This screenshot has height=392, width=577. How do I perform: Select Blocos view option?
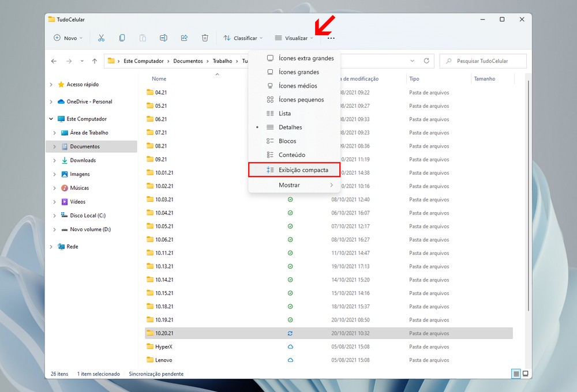pos(294,141)
